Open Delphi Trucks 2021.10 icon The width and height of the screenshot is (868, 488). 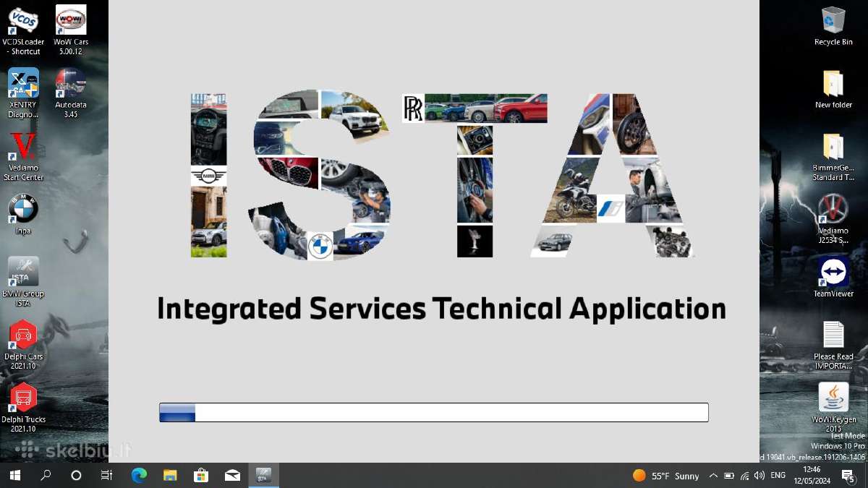(23, 408)
